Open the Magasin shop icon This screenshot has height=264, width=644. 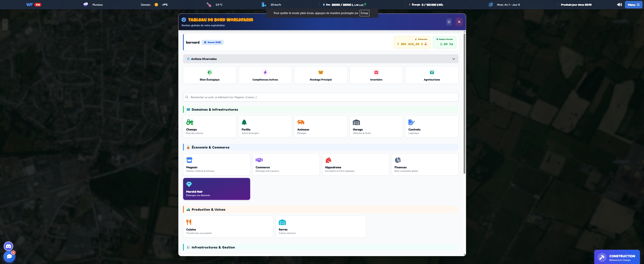(x=189, y=160)
